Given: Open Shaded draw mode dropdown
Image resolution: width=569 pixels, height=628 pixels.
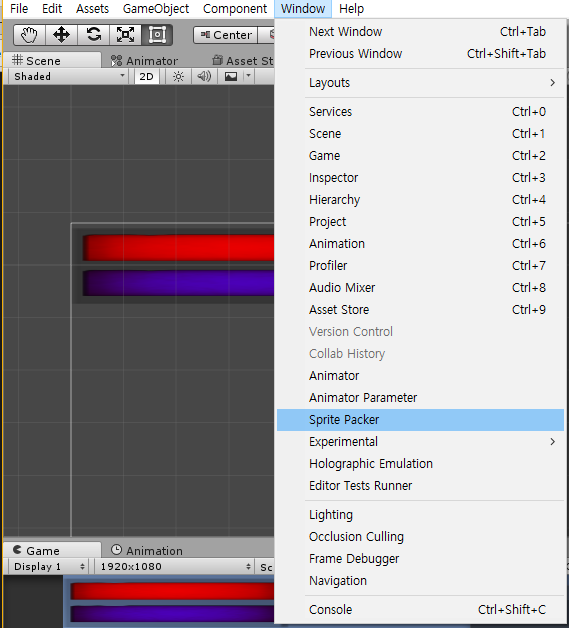Looking at the screenshot, I should (x=68, y=76).
